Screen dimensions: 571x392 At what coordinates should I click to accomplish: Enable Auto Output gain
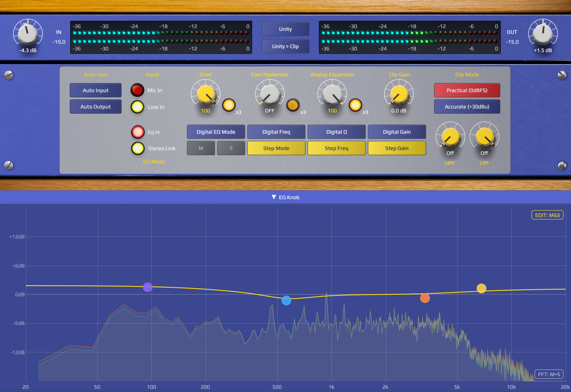(96, 107)
